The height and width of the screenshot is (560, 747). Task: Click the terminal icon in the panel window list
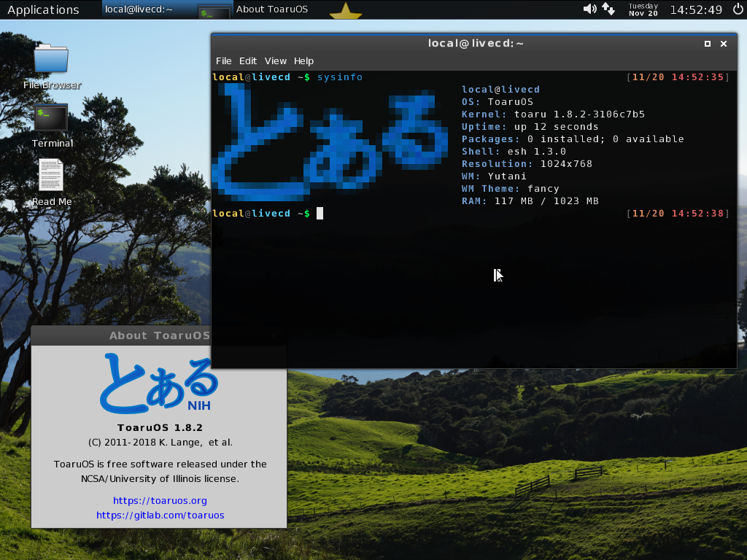point(214,12)
